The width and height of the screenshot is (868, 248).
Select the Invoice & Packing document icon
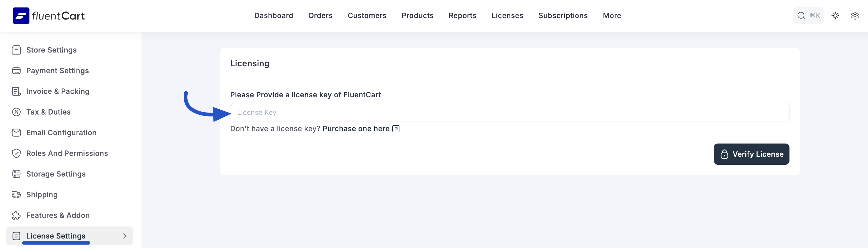(x=17, y=91)
